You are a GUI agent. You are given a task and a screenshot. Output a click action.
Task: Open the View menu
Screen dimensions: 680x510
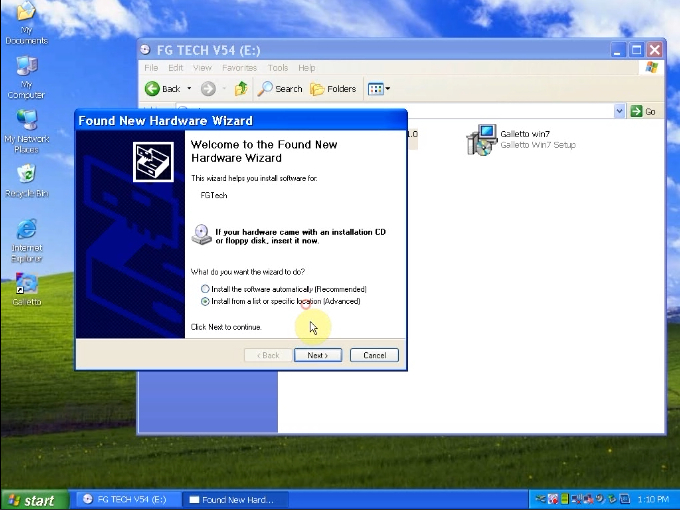(x=202, y=68)
